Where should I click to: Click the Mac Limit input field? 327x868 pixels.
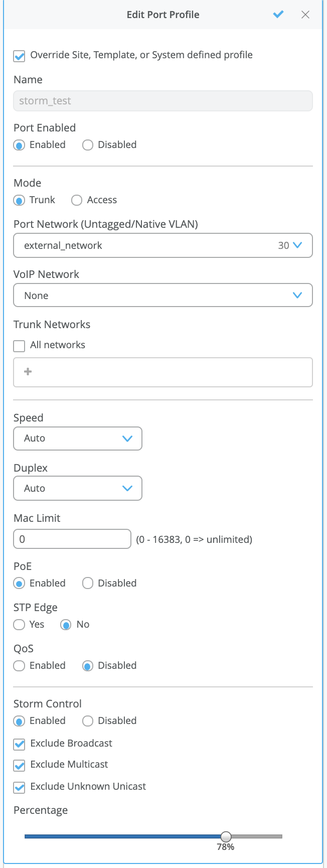click(72, 539)
